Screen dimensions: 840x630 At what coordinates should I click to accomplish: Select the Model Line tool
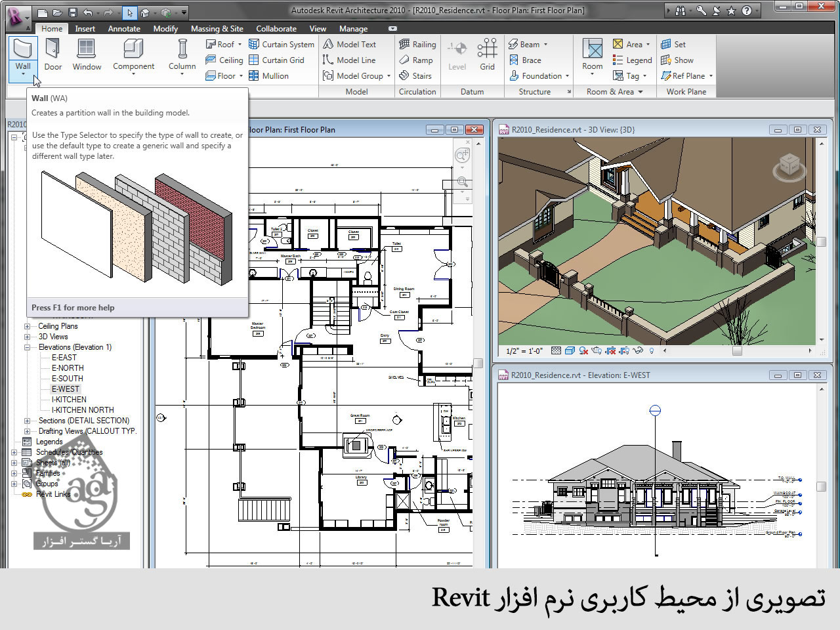pos(349,60)
